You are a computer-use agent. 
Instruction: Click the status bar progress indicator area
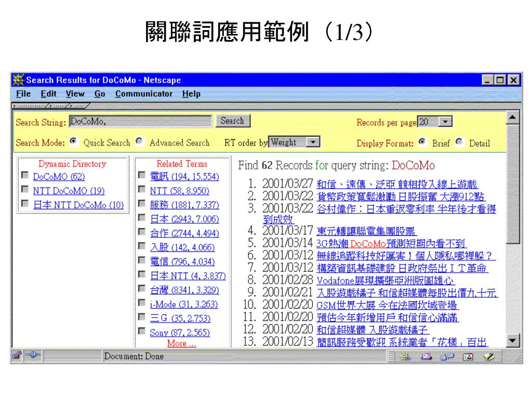pyautogui.click(x=73, y=356)
